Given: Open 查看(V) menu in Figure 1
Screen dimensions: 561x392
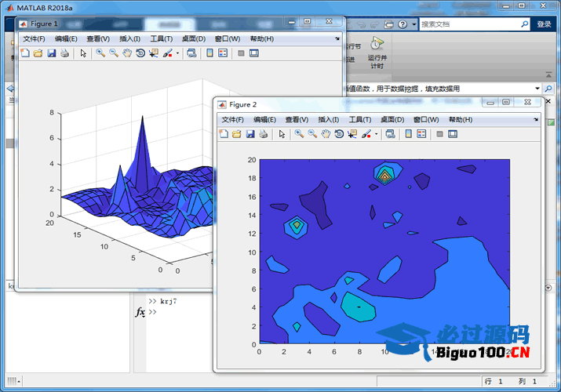Looking at the screenshot, I should coord(98,39).
